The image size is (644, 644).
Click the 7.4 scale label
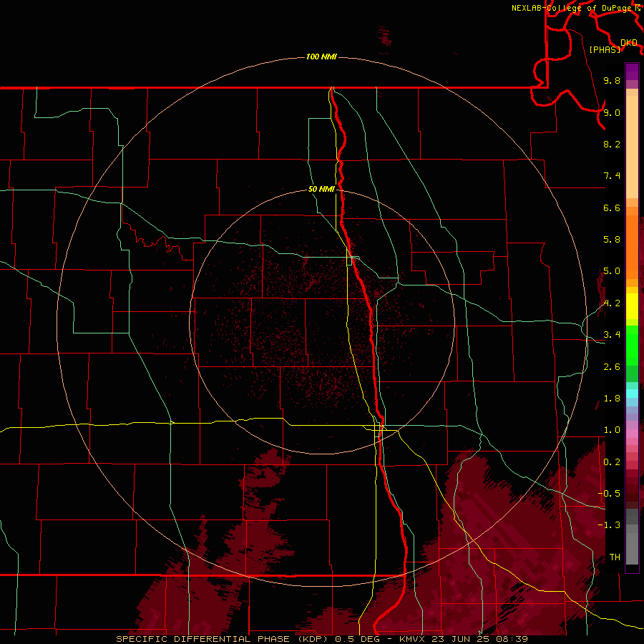click(612, 176)
